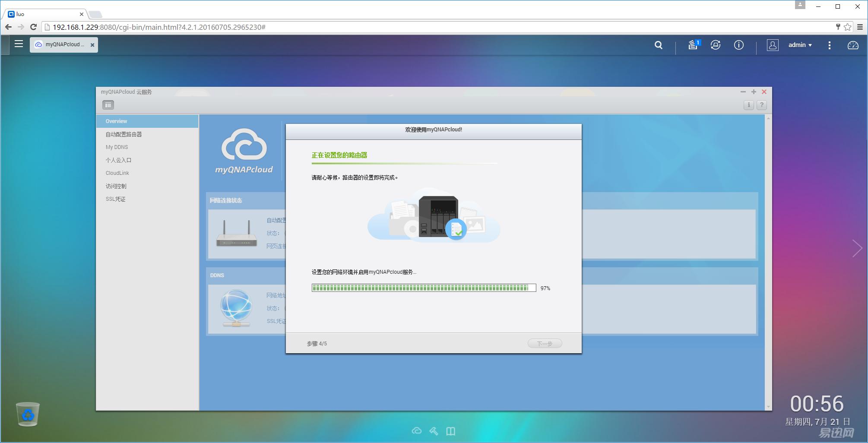The height and width of the screenshot is (443, 868).
Task: Click the router setup progress bar
Action: click(x=424, y=288)
